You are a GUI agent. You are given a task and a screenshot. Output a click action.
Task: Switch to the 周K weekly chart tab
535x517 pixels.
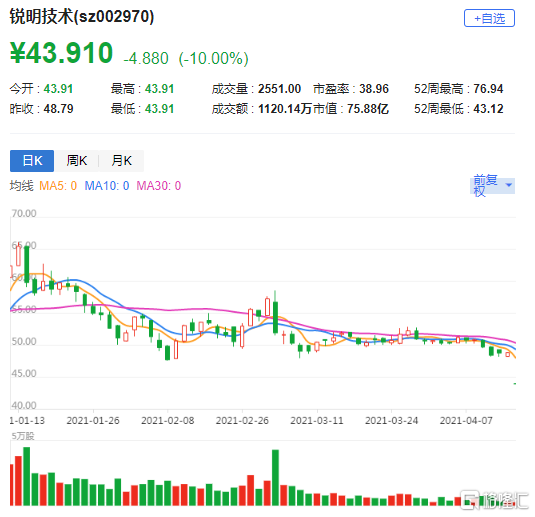(x=76, y=160)
